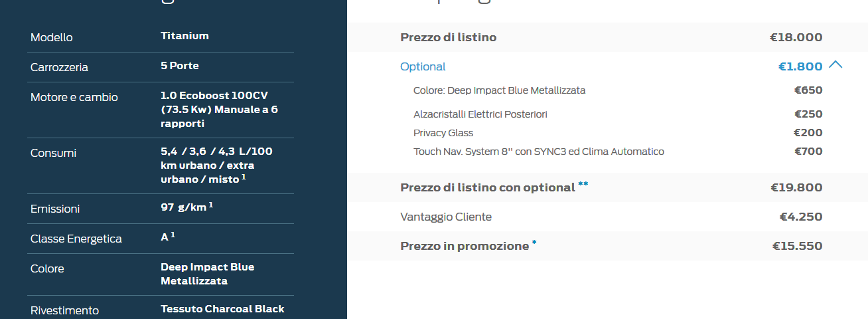Click asterisk footnote beside Prezzo in promozione

tap(534, 243)
